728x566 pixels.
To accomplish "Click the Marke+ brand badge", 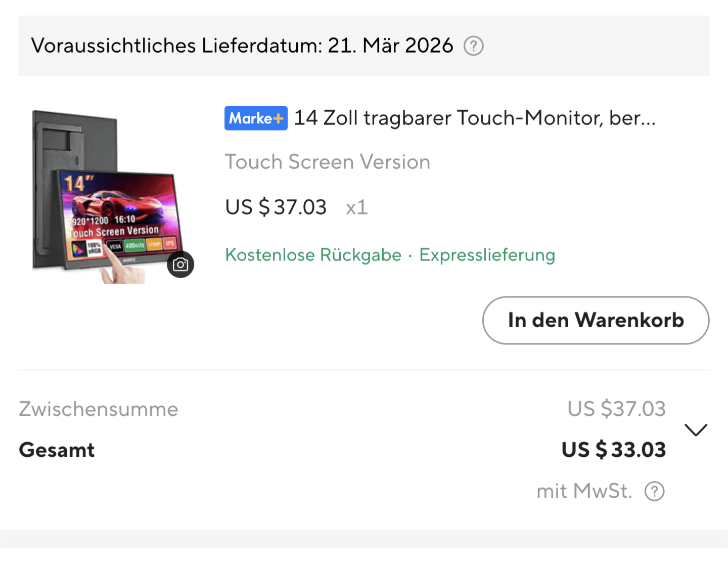I will click(256, 118).
